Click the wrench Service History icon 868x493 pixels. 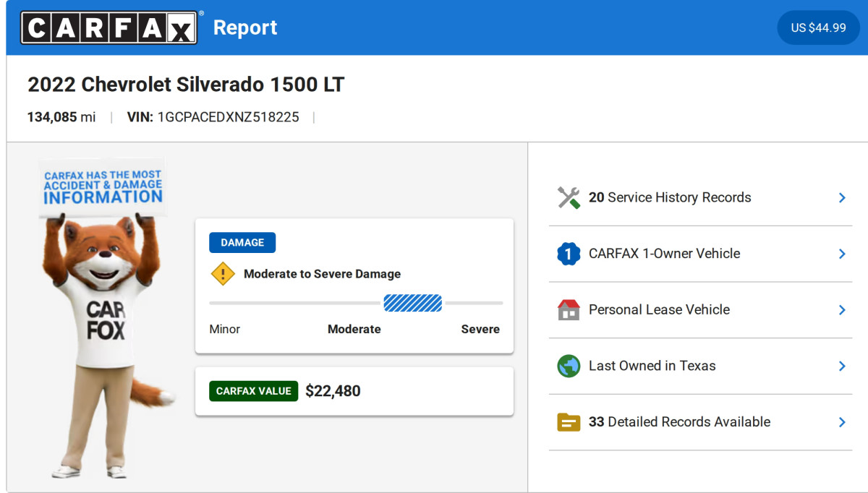(x=569, y=197)
